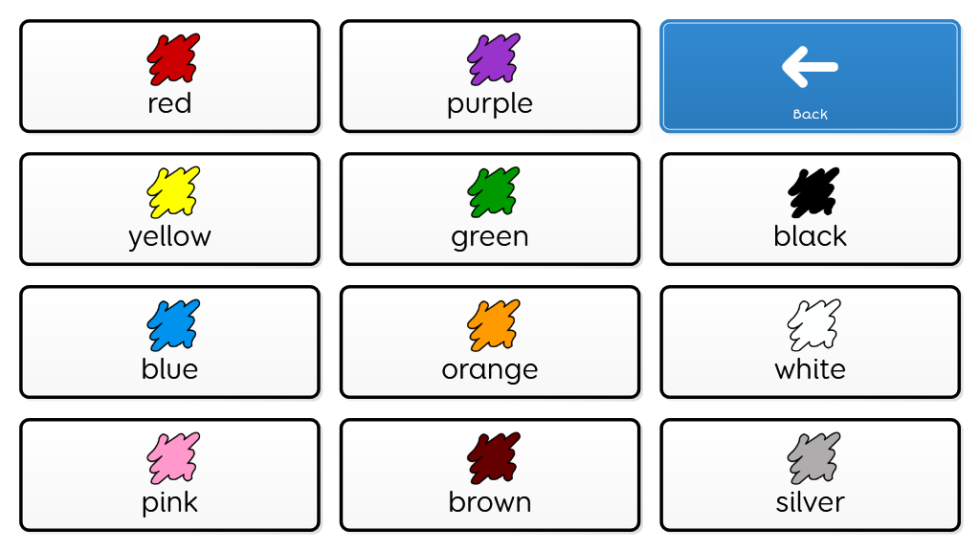Tap the orange paint splotch icon
Image resolution: width=980 pixels, height=551 pixels.
click(493, 324)
